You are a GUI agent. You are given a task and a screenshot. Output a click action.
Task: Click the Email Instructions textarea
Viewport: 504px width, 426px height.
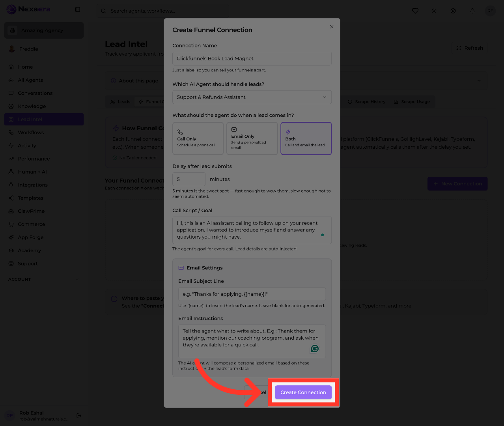(252, 341)
